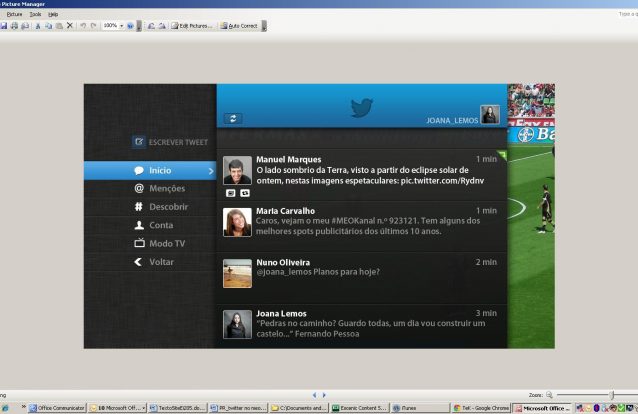Delete the picture with the X icon
638x414 pixels.
click(69, 25)
